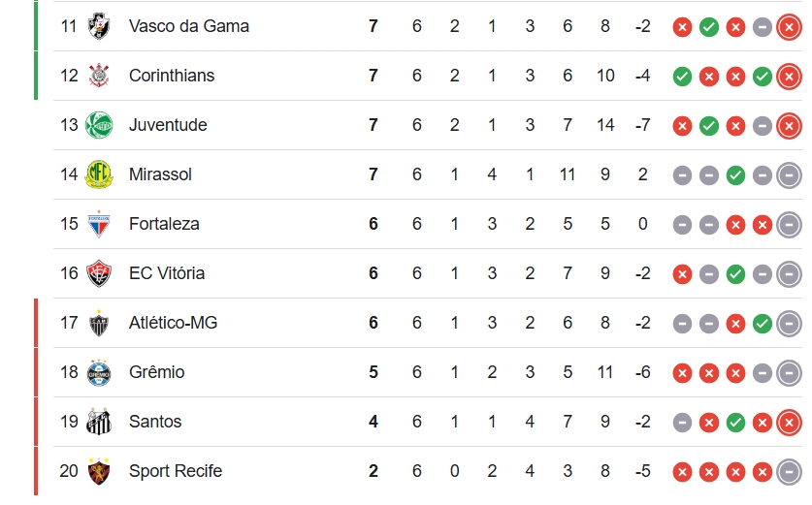This screenshot has height=505, width=812.
Task: Click the EC Vitória club crest
Action: 99,273
